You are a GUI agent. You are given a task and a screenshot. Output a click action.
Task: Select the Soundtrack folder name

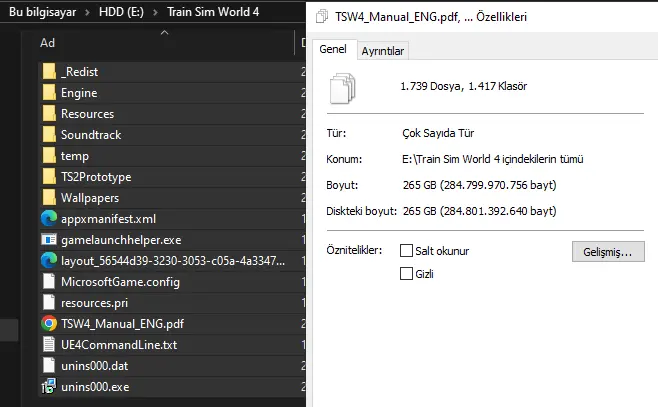tap(91, 135)
